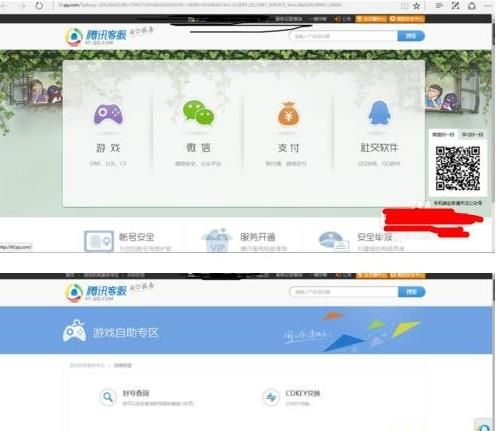
Task: Add page to favorites with star icon
Action: pyautogui.click(x=417, y=6)
